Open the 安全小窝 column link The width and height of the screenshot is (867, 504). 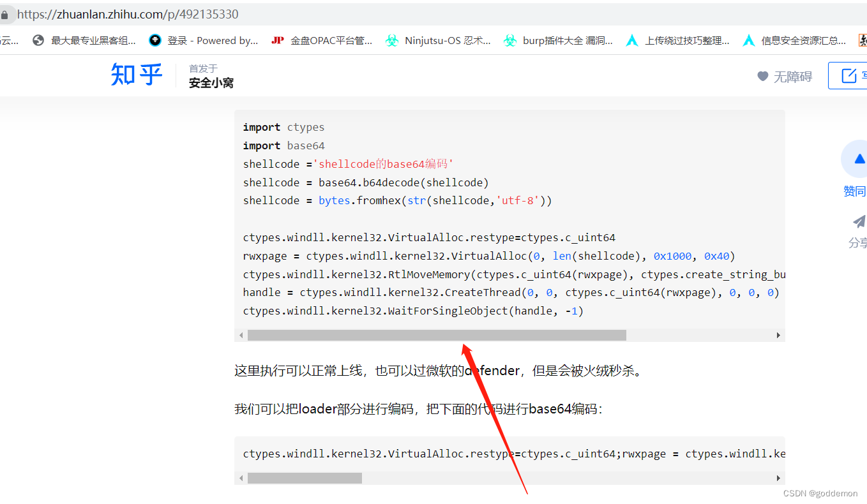click(x=211, y=83)
